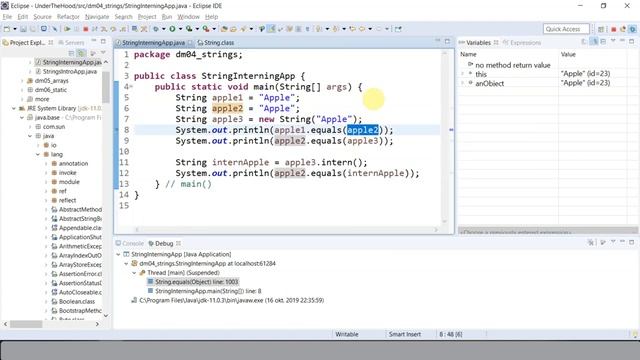640x360 pixels.
Task: Open the Navigate menu
Action: click(x=97, y=17)
